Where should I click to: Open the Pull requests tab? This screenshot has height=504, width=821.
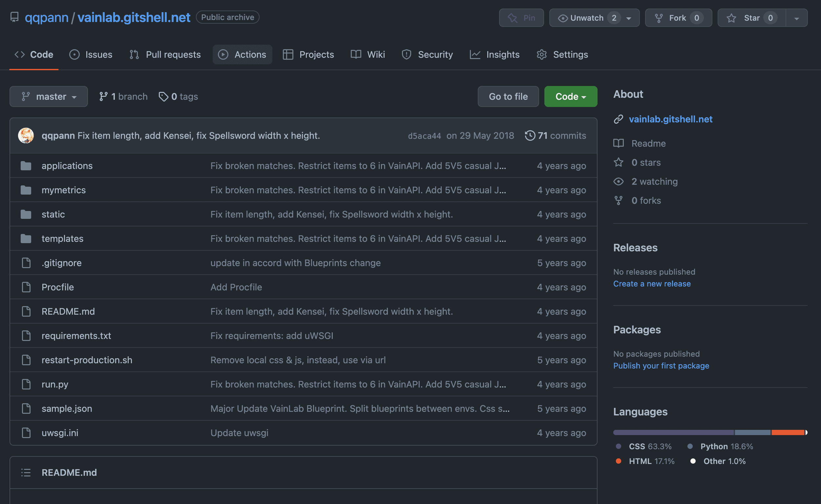pos(165,54)
